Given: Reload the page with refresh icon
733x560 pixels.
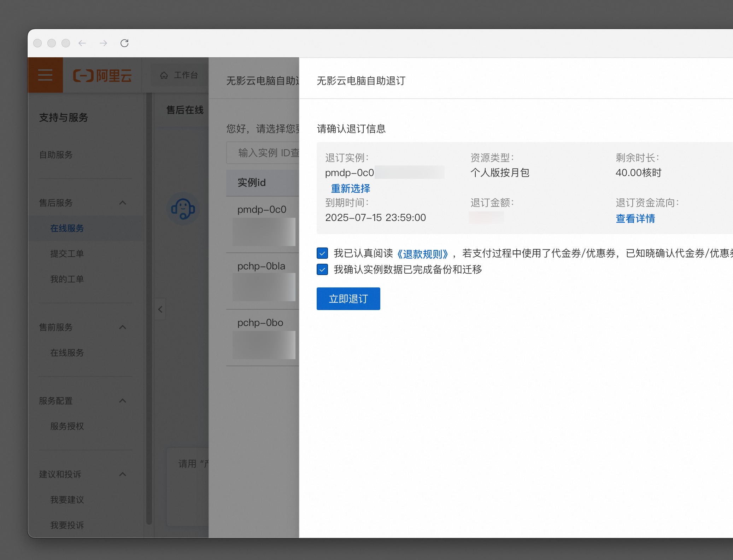Looking at the screenshot, I should click(124, 43).
